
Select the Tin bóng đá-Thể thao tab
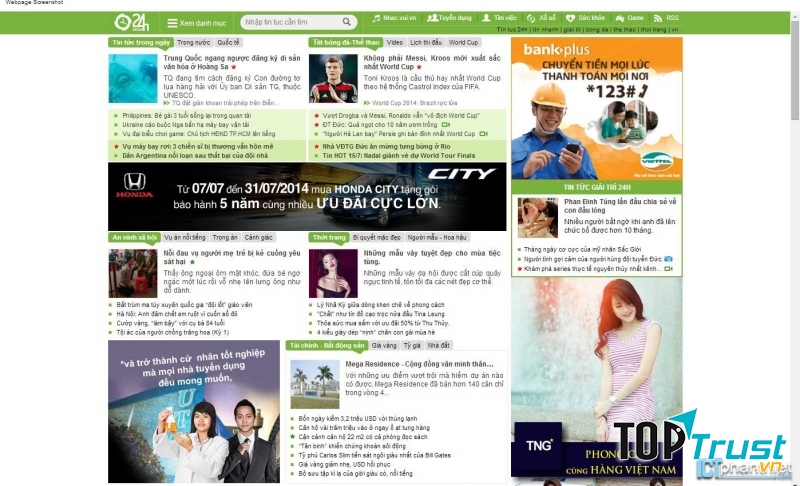point(345,42)
